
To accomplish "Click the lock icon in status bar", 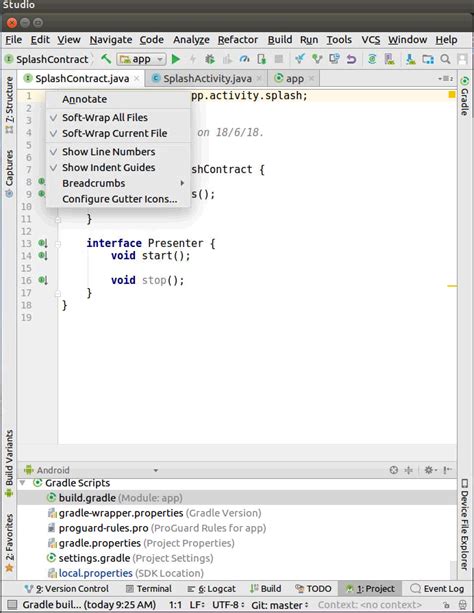I will point(446,605).
